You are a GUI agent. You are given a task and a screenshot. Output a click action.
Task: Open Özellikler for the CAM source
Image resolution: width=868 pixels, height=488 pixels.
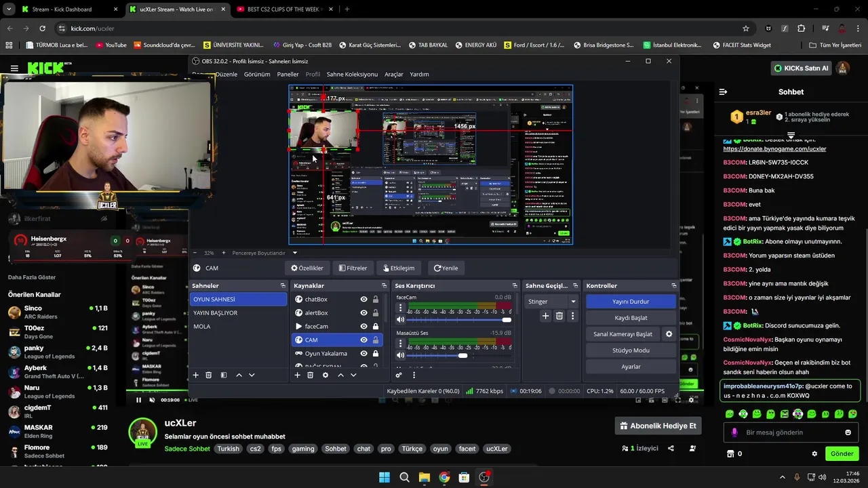(307, 268)
